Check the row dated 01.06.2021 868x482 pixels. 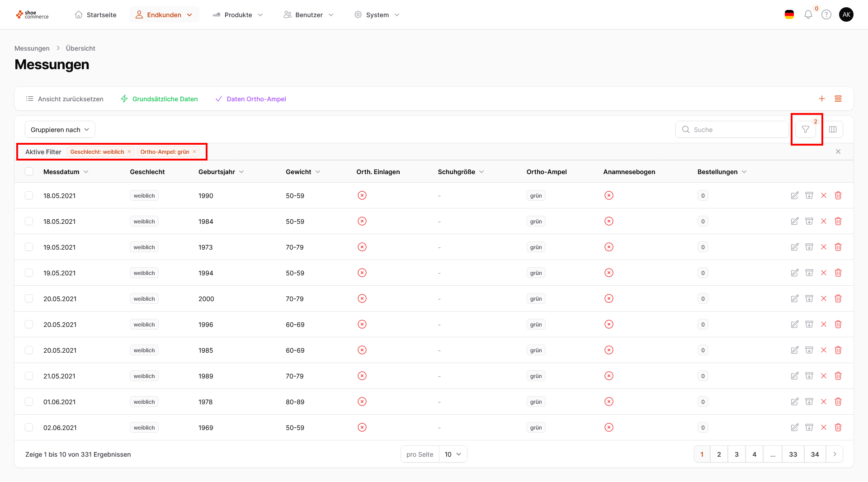pyautogui.click(x=29, y=402)
